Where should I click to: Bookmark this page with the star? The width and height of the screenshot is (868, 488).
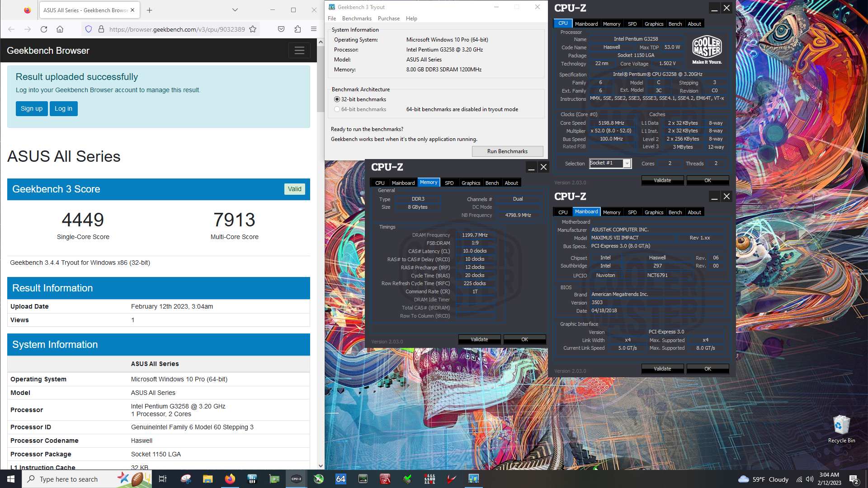[253, 29]
